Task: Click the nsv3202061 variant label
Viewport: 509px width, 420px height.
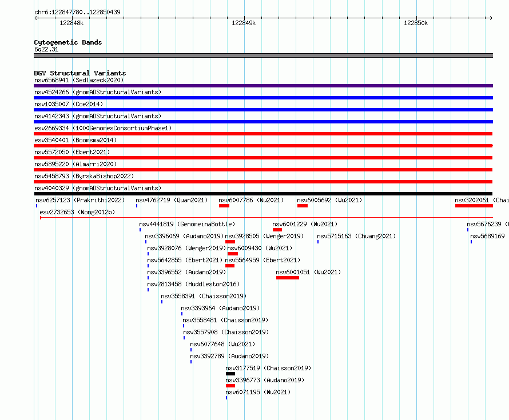Action: (482, 200)
